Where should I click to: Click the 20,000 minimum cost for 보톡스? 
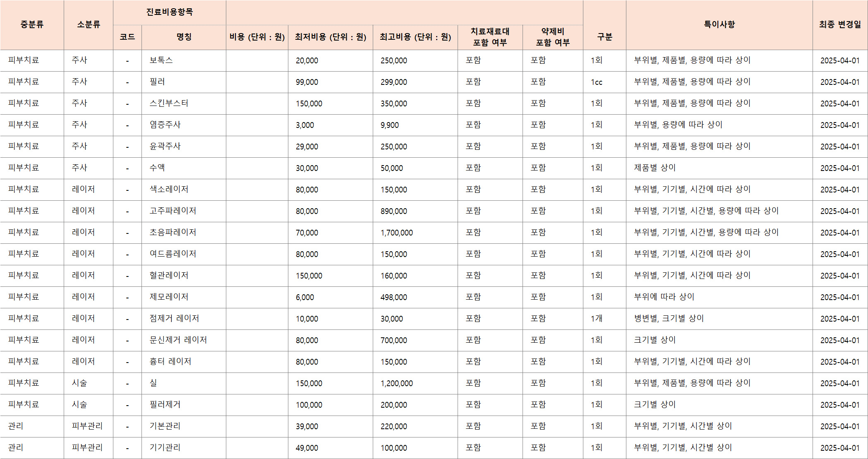307,60
